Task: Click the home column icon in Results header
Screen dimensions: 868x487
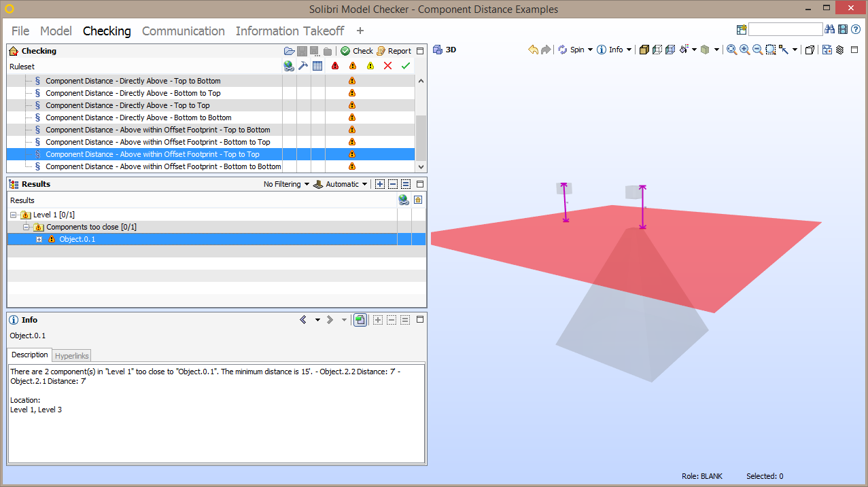Action: point(418,200)
